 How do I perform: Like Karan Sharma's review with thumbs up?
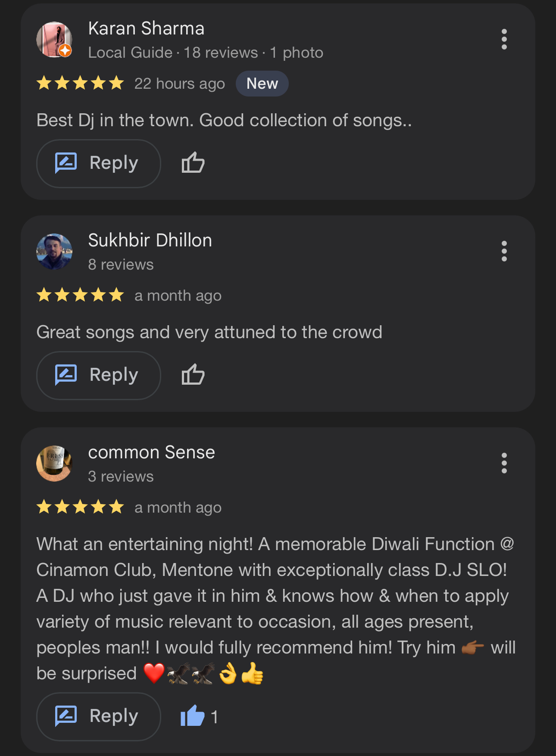click(193, 163)
